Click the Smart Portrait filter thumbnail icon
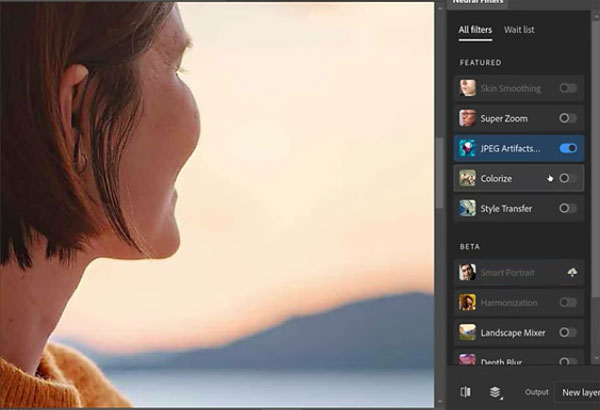This screenshot has width=600, height=410. click(467, 272)
